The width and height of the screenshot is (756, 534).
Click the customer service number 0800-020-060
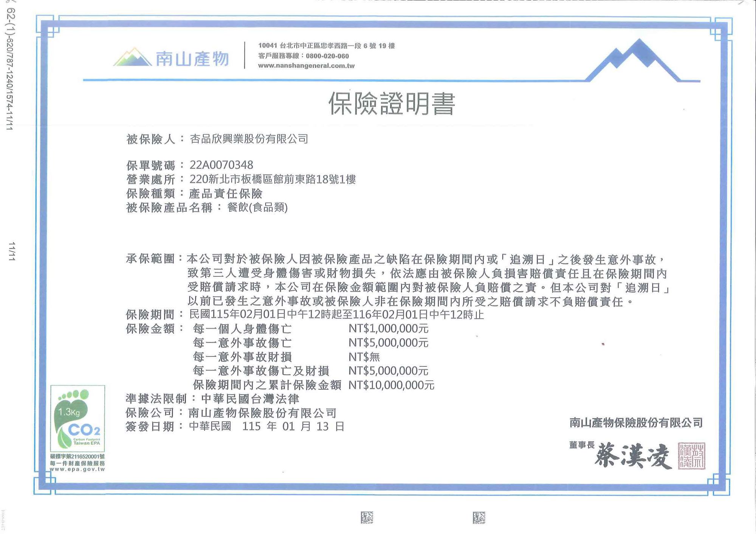tap(327, 56)
